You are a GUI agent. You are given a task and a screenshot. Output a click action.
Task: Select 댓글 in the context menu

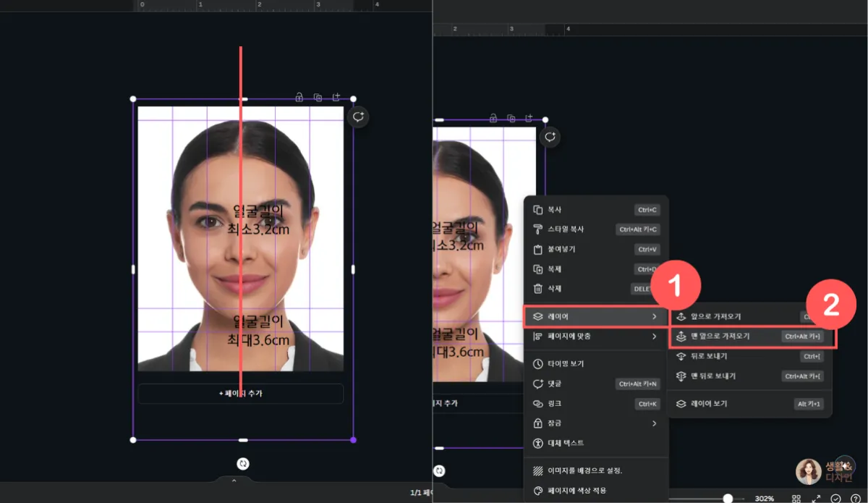point(596,384)
